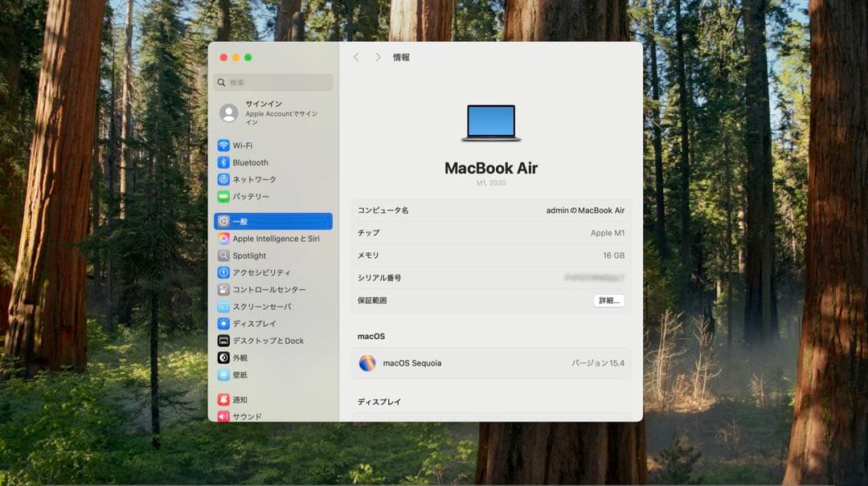Select the アクセシビリティ settings icon
This screenshot has width=868, height=486.
click(226, 272)
